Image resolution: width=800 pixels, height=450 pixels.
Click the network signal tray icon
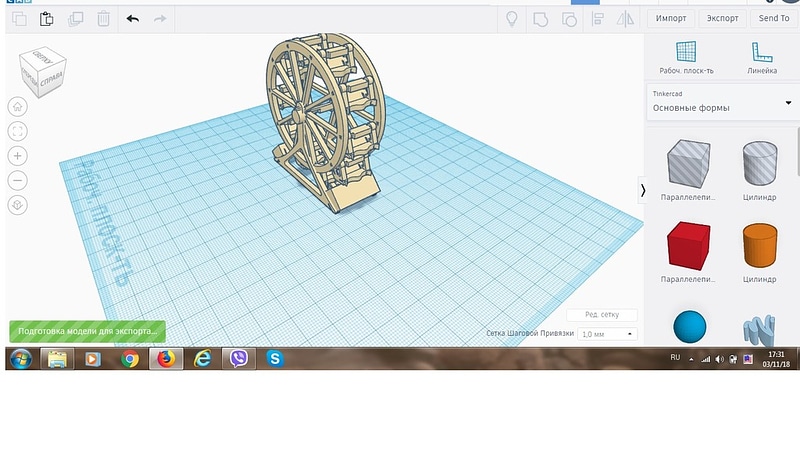coord(706,359)
